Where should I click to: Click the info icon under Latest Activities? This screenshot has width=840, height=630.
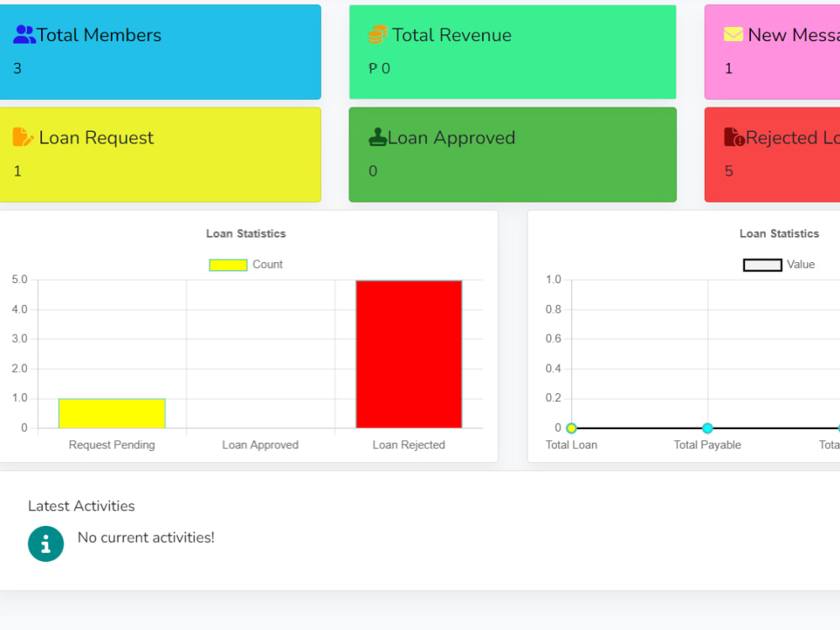coord(46,543)
